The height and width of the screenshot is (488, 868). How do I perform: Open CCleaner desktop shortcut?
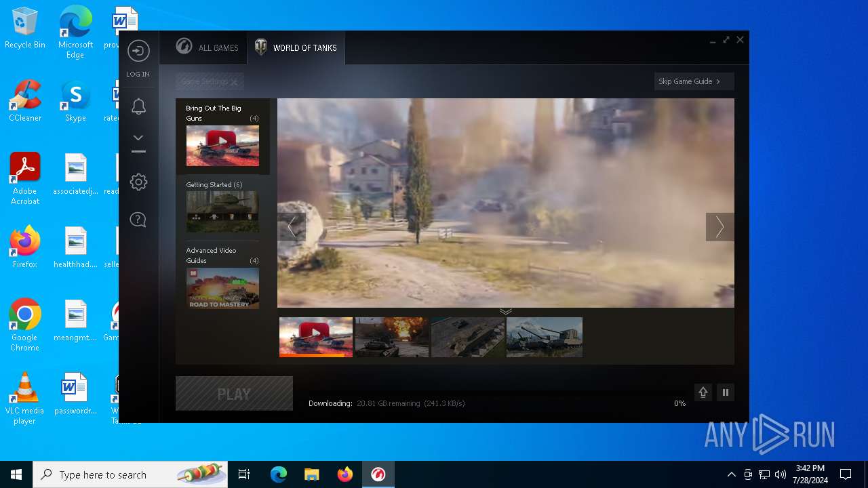(x=25, y=102)
